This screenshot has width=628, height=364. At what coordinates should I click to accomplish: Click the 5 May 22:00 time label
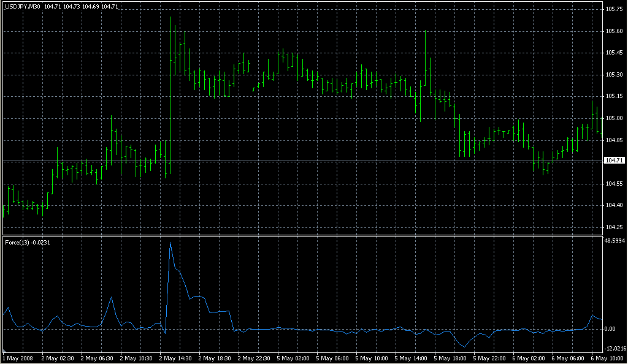point(489,358)
